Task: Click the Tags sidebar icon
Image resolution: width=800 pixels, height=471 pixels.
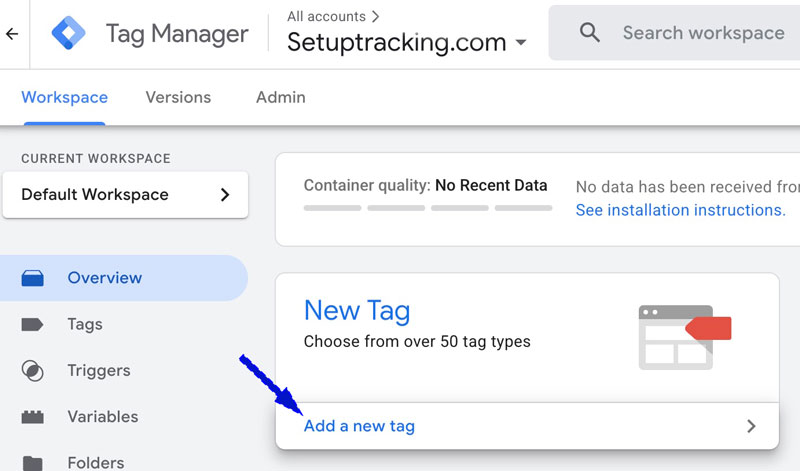Action: click(x=32, y=325)
